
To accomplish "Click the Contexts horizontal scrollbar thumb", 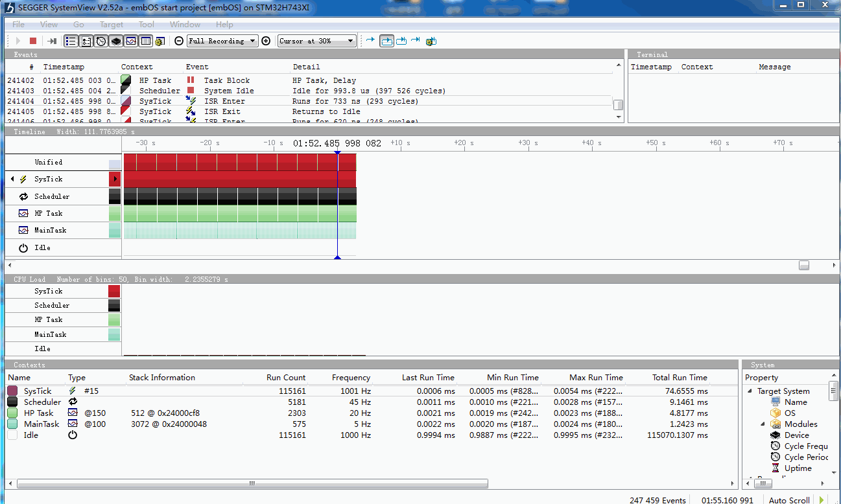I will [252, 483].
